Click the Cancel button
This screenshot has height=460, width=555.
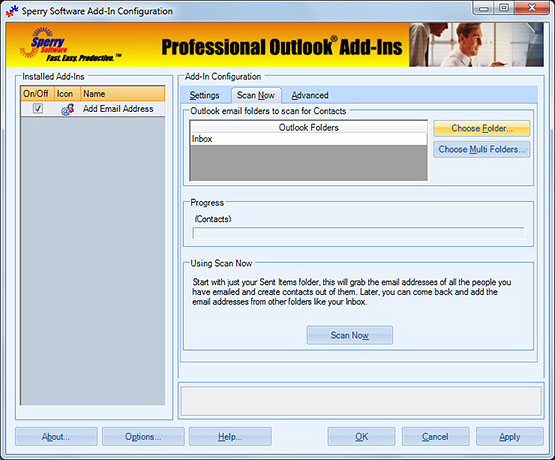pyautogui.click(x=435, y=437)
